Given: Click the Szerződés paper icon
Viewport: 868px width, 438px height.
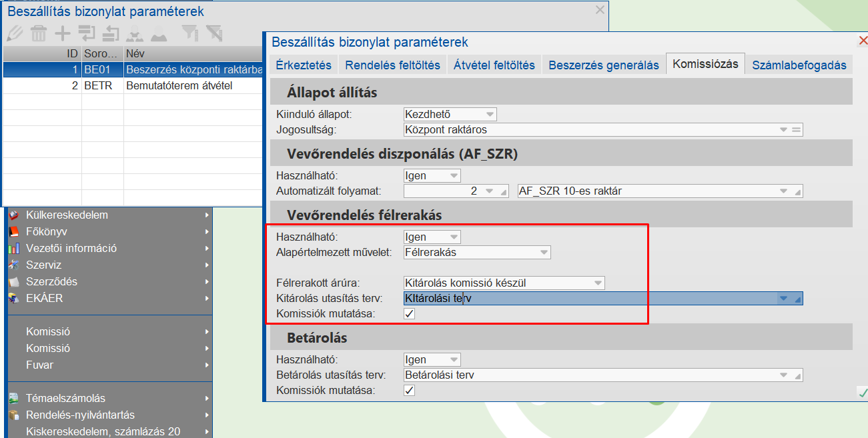Looking at the screenshot, I should [x=14, y=282].
